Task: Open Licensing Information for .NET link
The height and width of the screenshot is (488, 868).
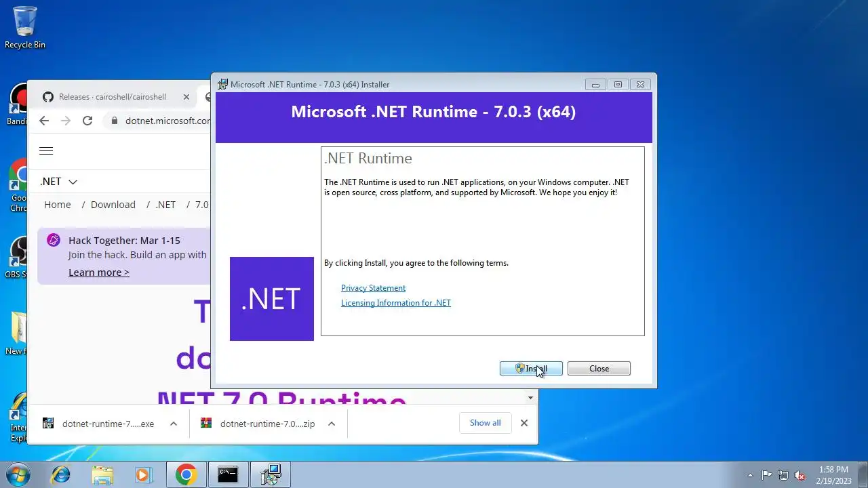Action: (395, 303)
